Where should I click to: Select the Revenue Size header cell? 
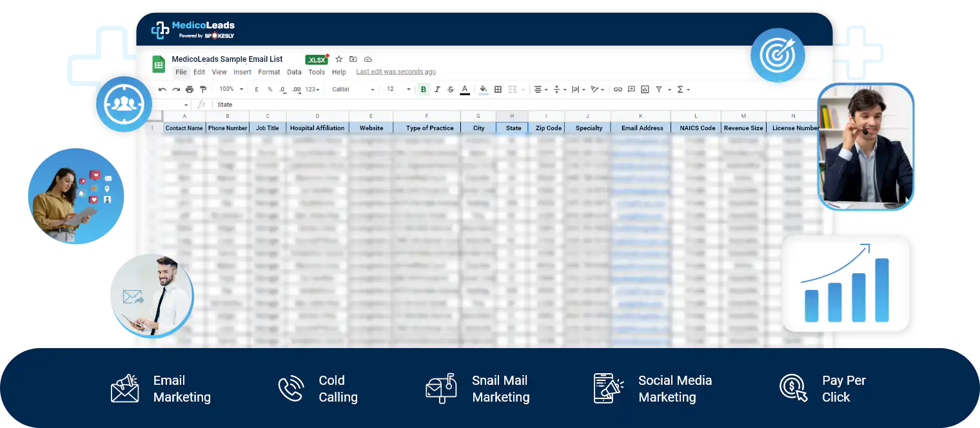coord(743,128)
